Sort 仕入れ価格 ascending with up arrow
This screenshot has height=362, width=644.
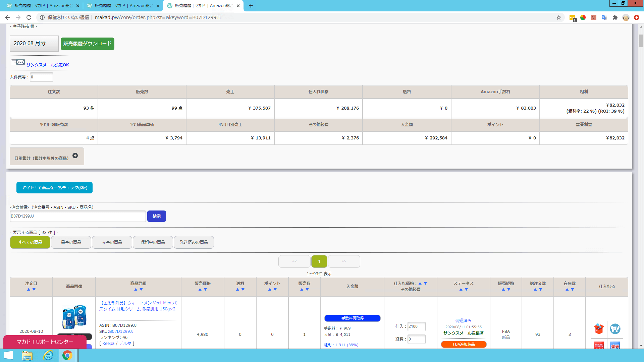pyautogui.click(x=420, y=284)
